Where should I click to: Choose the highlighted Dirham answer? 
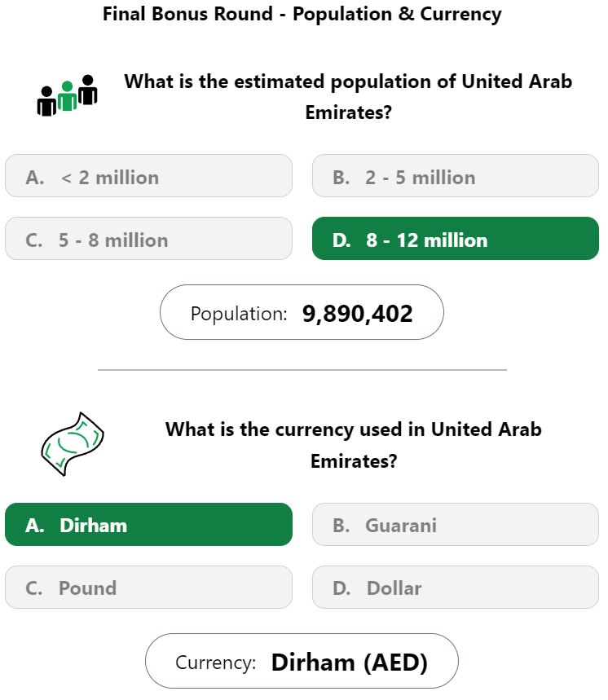tap(148, 525)
